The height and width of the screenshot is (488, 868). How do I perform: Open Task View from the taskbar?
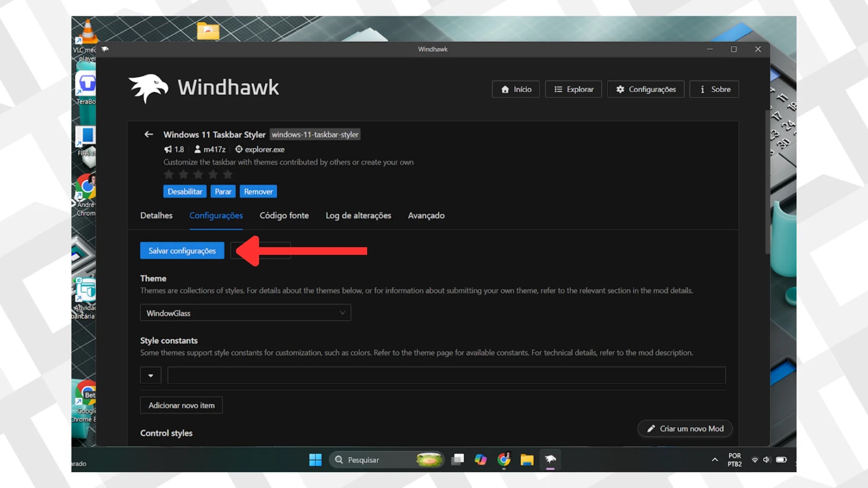[458, 460]
